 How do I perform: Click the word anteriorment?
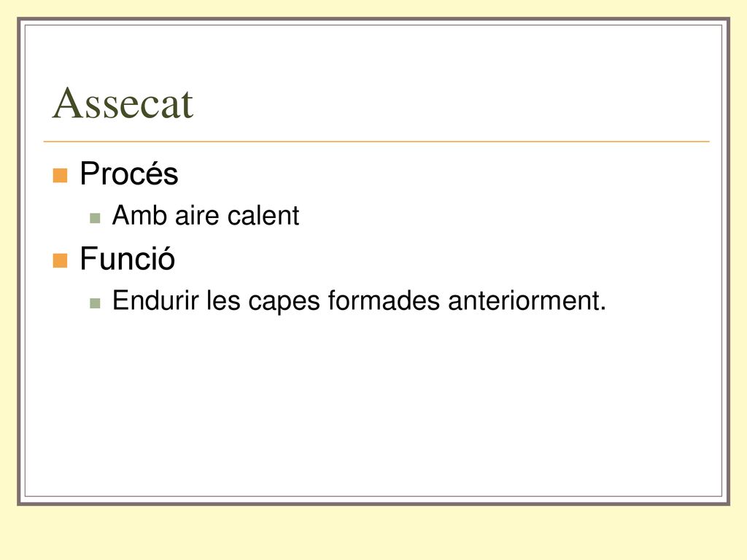click(527, 300)
